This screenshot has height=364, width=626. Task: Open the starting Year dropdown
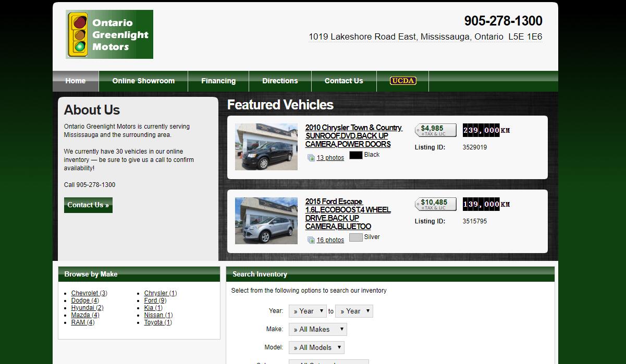coord(308,311)
